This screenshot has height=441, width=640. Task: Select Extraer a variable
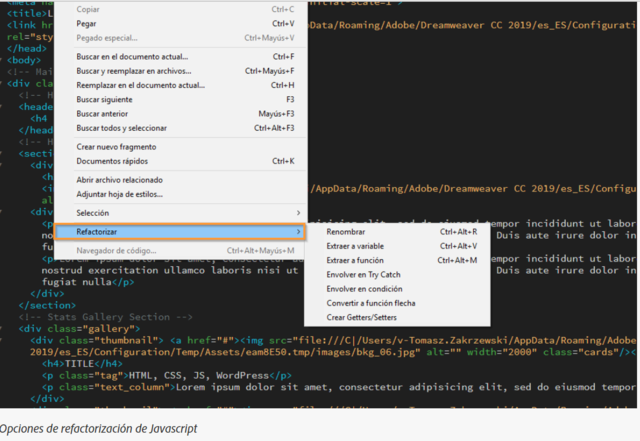tap(397, 246)
